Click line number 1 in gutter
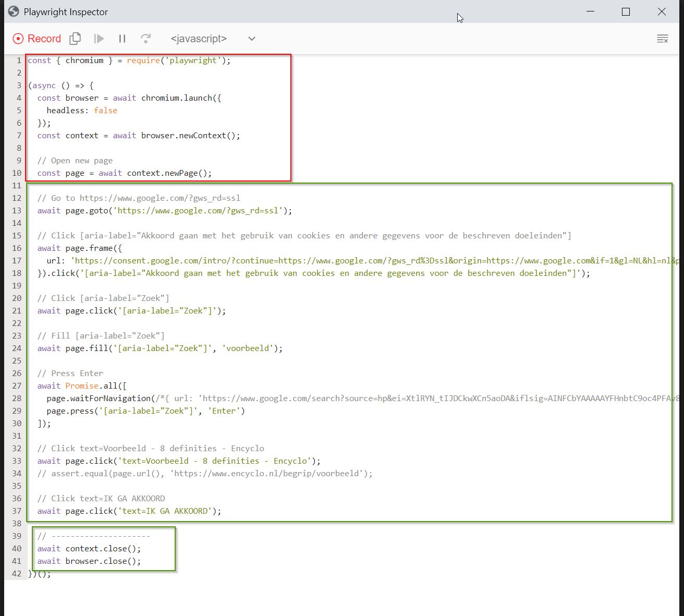Viewport: 684px width, 616px height. tap(19, 61)
